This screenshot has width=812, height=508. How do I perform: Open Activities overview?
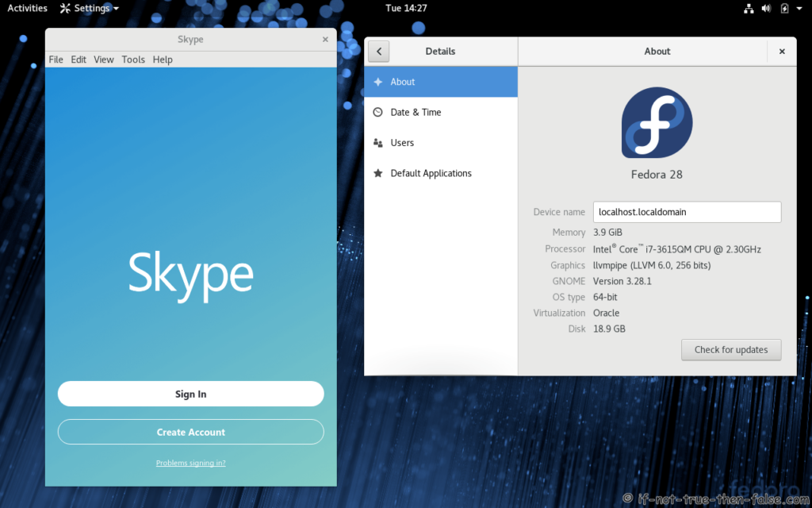click(x=27, y=8)
